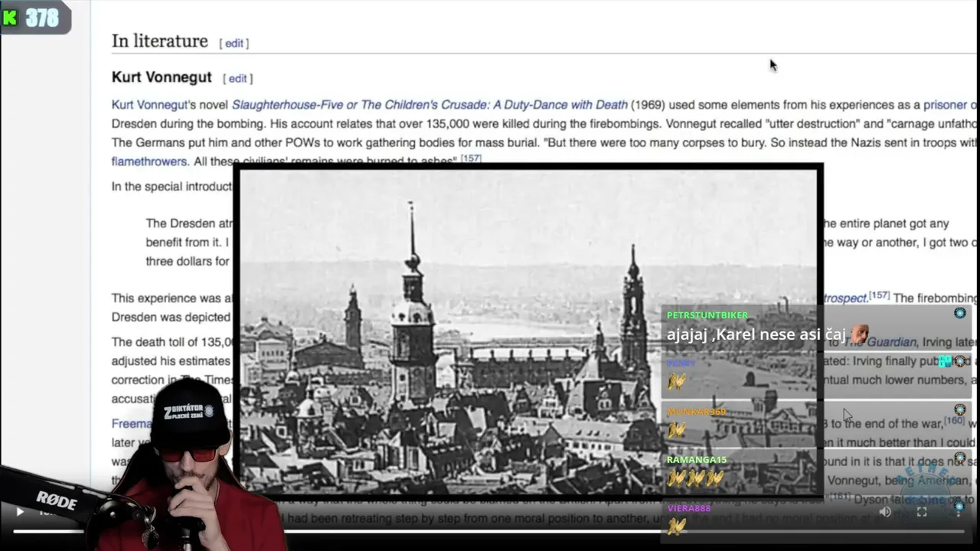Click the face emote in PETRSTUNTBIKER's message
The width and height of the screenshot is (980, 551).
tap(860, 334)
